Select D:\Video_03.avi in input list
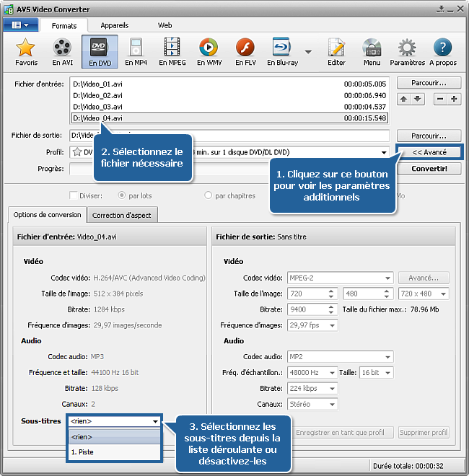This screenshot has width=469, height=476. coord(229,107)
